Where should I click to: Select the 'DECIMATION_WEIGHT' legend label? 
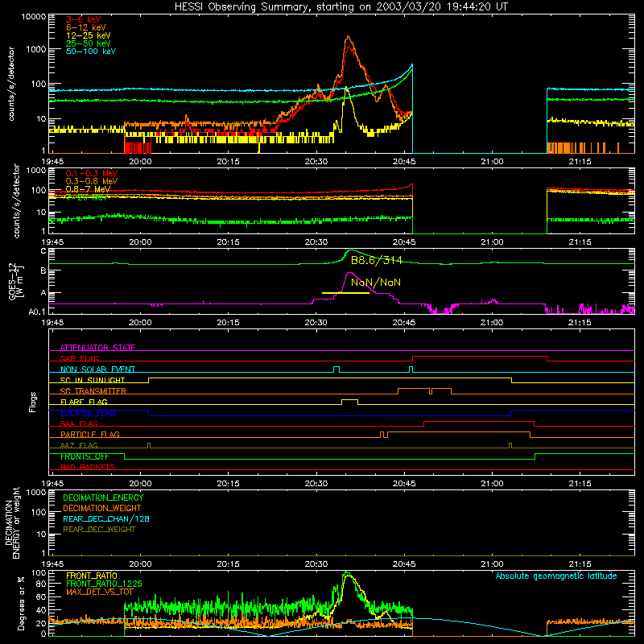click(102, 508)
